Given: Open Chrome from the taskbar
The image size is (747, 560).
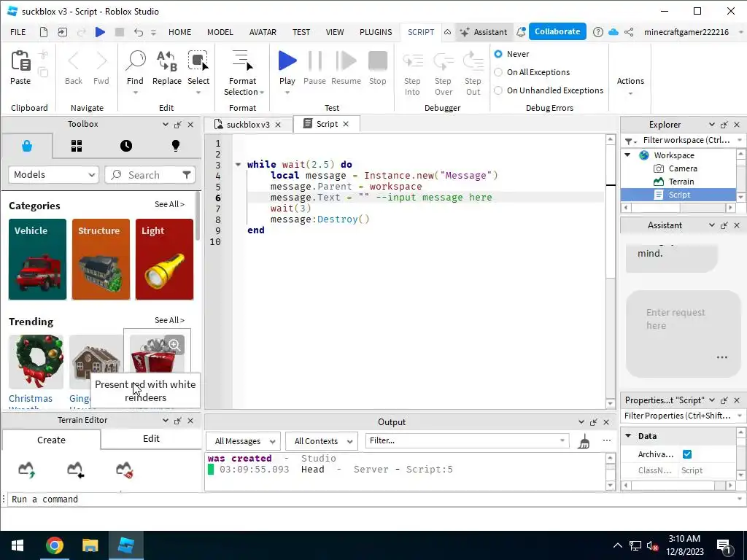Looking at the screenshot, I should [55, 545].
